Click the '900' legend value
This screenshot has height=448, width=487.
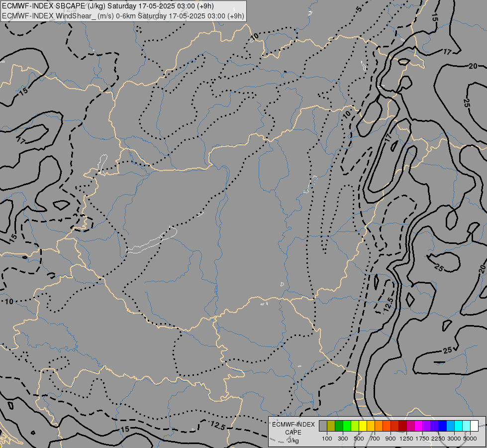coord(390,439)
